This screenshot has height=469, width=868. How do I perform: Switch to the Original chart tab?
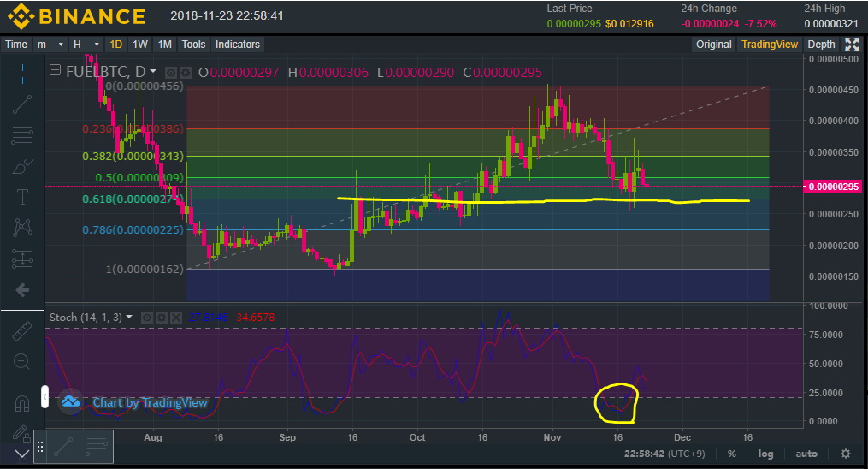[713, 45]
